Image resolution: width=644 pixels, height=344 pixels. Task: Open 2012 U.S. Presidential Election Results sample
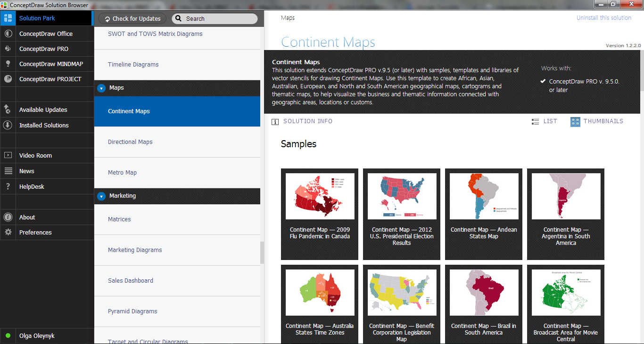tap(402, 214)
